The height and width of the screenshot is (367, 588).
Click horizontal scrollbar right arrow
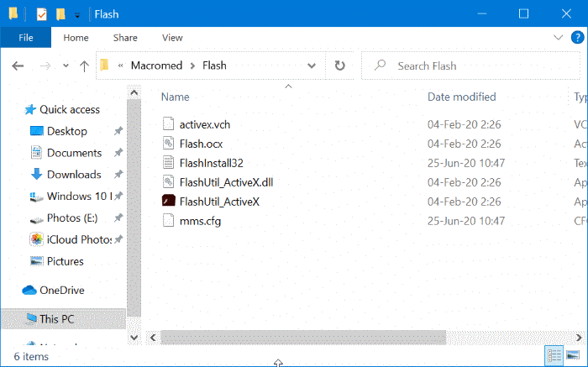pos(579,338)
